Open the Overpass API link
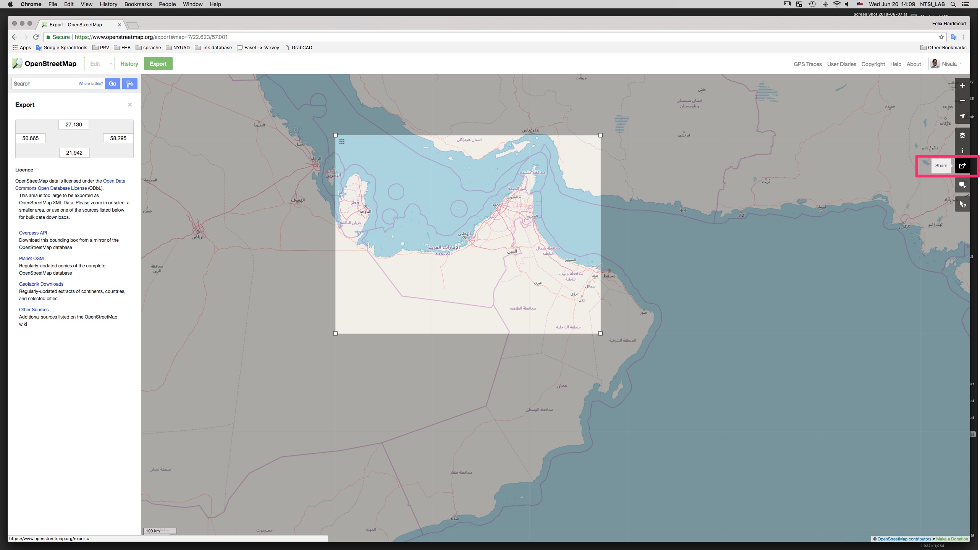 (33, 233)
